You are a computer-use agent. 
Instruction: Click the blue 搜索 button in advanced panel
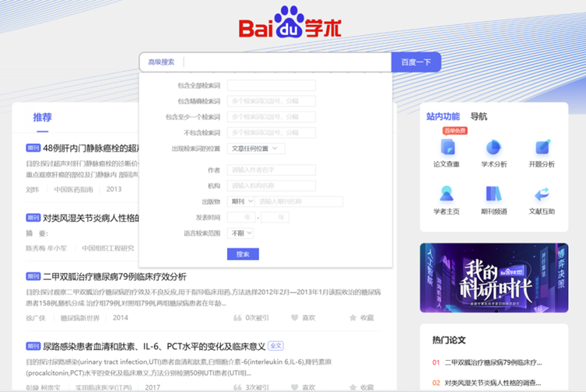coord(243,254)
